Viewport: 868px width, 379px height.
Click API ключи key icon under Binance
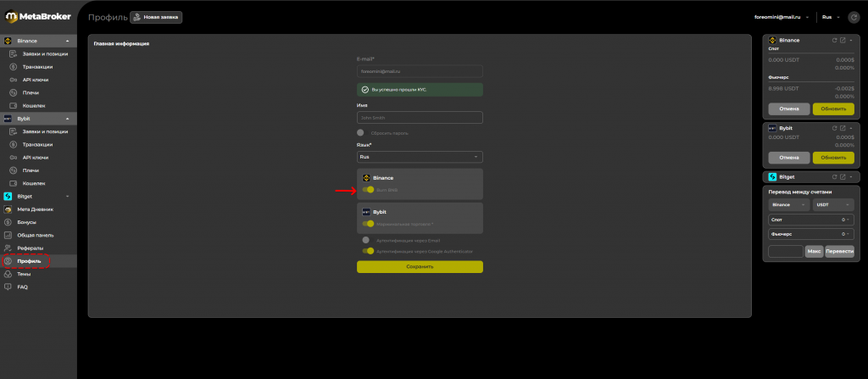click(x=12, y=80)
